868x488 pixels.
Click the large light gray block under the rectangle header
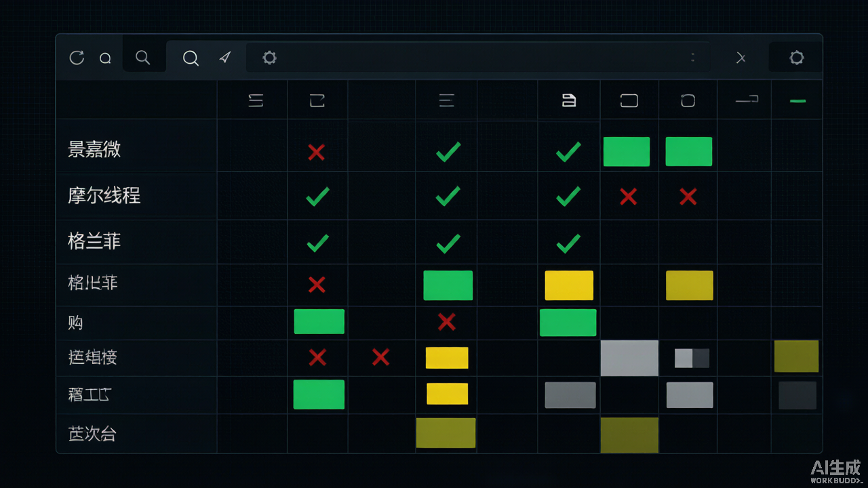tap(629, 358)
